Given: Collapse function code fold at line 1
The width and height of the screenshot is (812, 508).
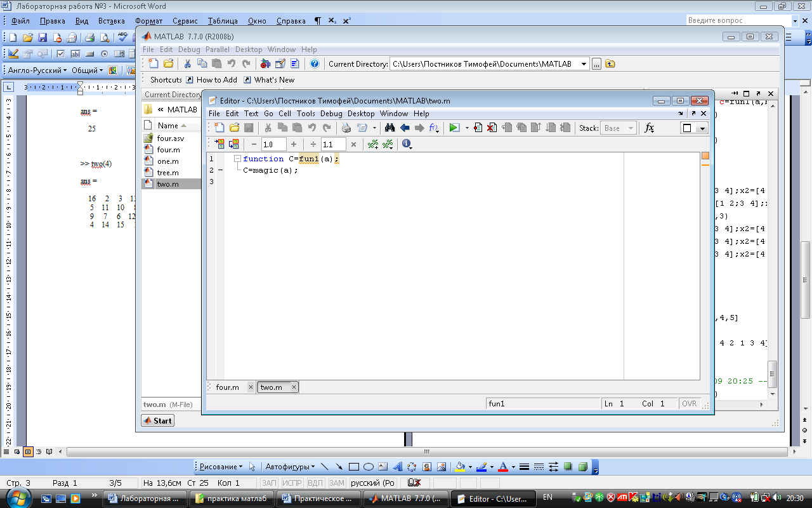Looking at the screenshot, I should click(237, 159).
